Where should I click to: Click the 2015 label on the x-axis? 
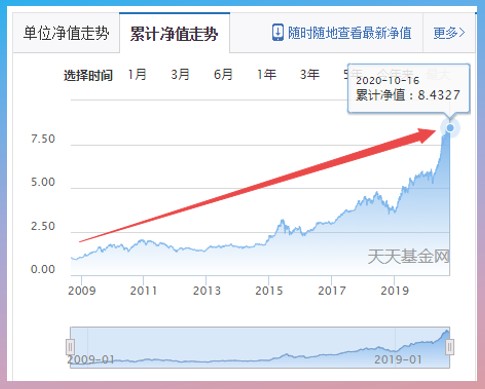point(269,291)
